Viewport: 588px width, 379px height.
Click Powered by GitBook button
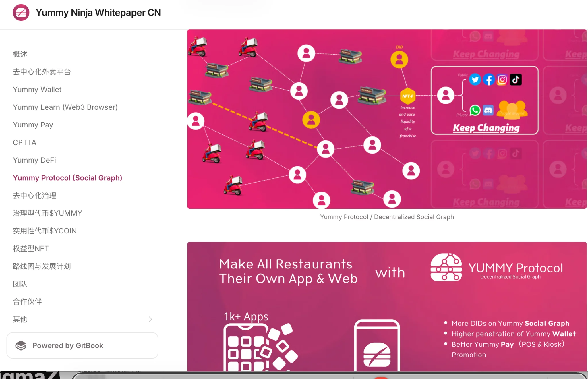(x=82, y=345)
